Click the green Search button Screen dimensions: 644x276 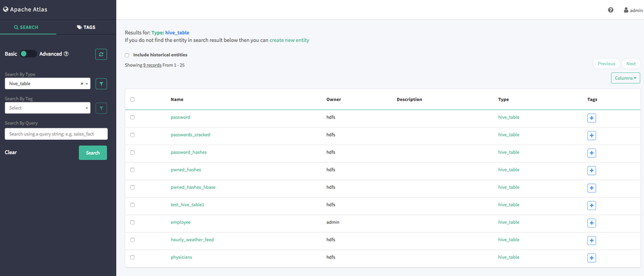(x=93, y=153)
